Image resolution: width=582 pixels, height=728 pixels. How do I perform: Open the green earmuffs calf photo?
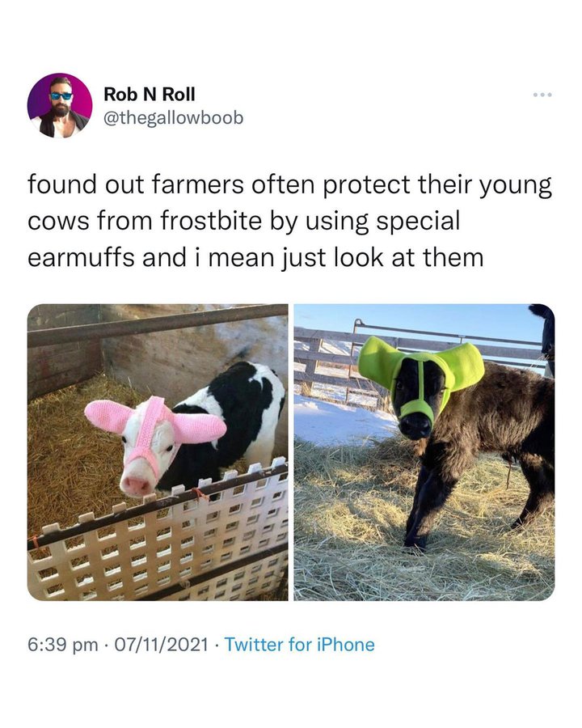pos(424,452)
